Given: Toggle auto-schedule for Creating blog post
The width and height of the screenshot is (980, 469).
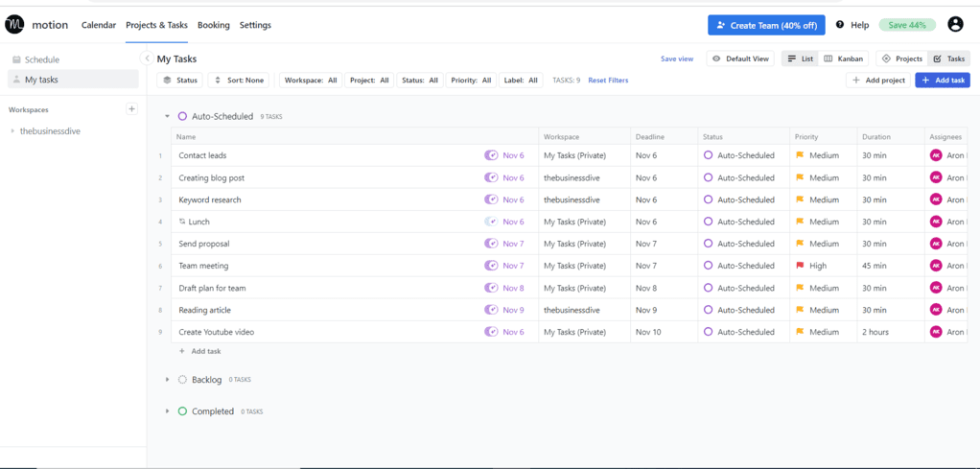Looking at the screenshot, I should coord(491,177).
